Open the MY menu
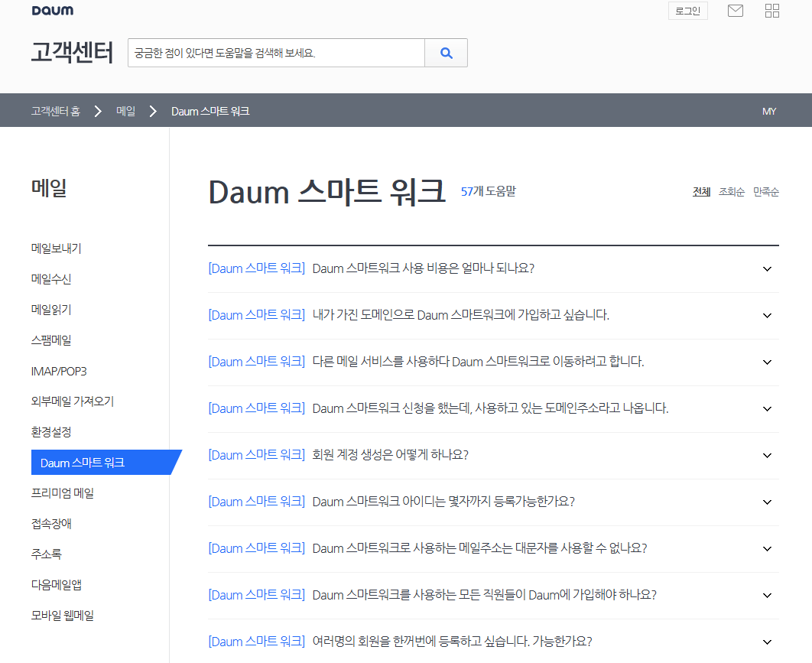 click(x=769, y=112)
